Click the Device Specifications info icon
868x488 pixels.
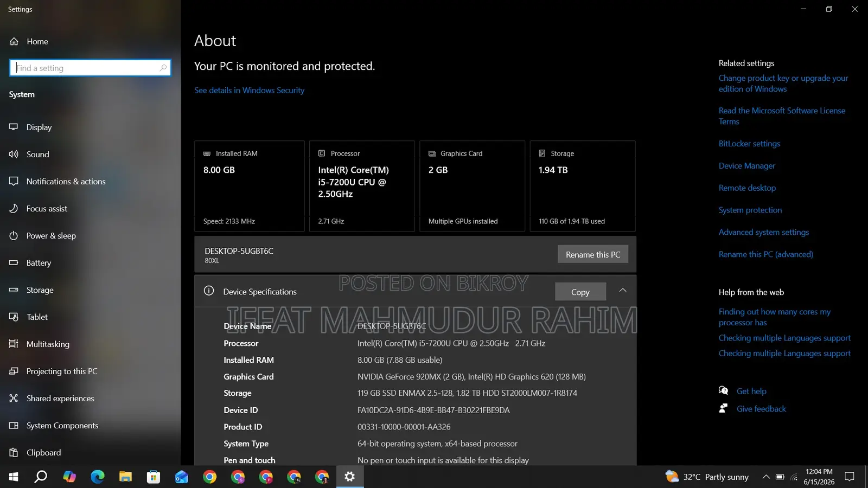pyautogui.click(x=209, y=291)
